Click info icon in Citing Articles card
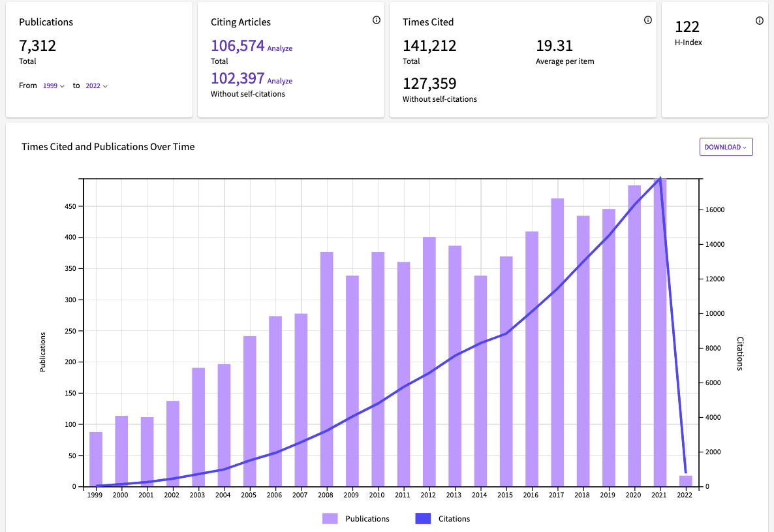Viewport: 774px width, 532px height. point(377,20)
